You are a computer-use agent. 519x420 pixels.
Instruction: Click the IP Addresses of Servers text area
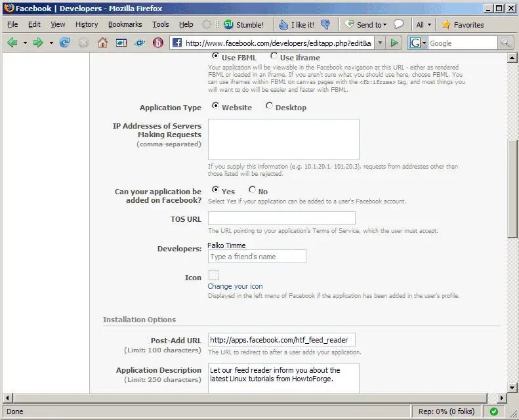click(283, 139)
